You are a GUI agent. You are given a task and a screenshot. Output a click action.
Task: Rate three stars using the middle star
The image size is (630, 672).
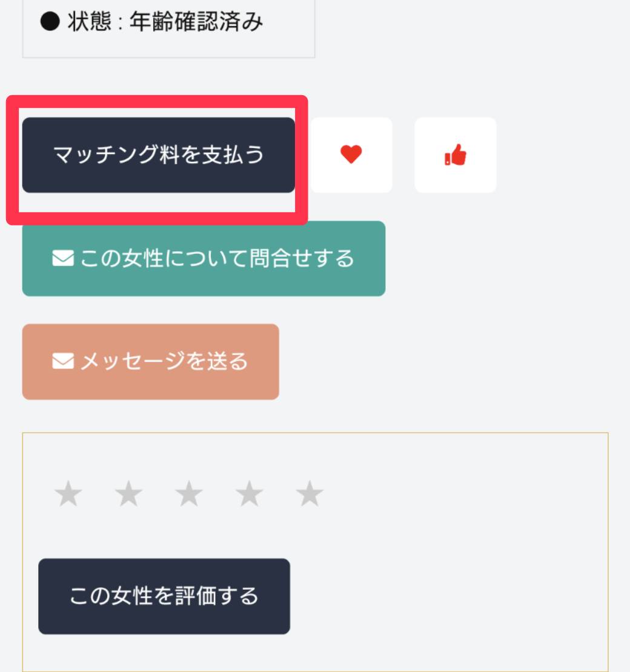tap(189, 494)
